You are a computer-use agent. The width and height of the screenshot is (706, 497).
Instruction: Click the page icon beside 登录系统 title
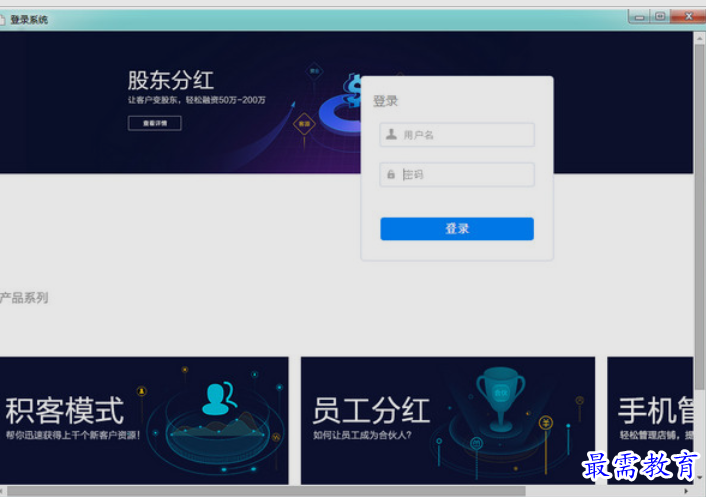(2, 19)
